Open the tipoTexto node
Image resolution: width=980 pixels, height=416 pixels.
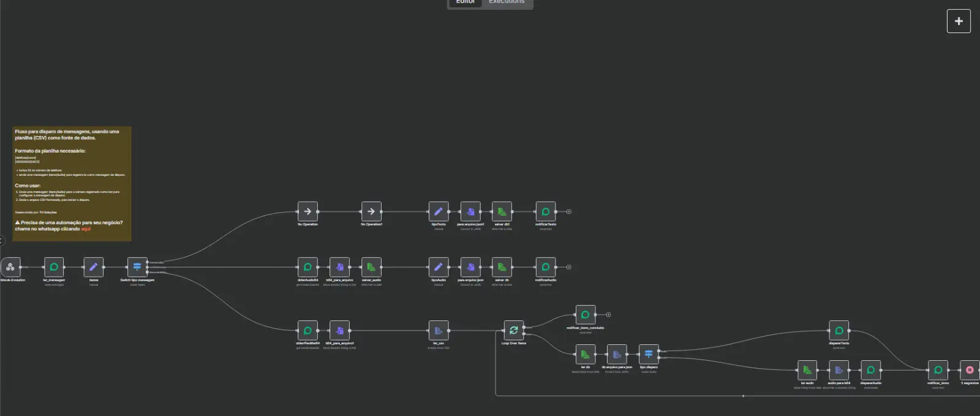[x=439, y=211]
